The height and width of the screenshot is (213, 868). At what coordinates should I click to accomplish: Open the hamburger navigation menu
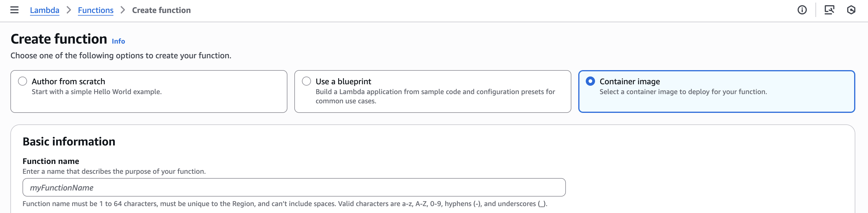click(x=14, y=10)
